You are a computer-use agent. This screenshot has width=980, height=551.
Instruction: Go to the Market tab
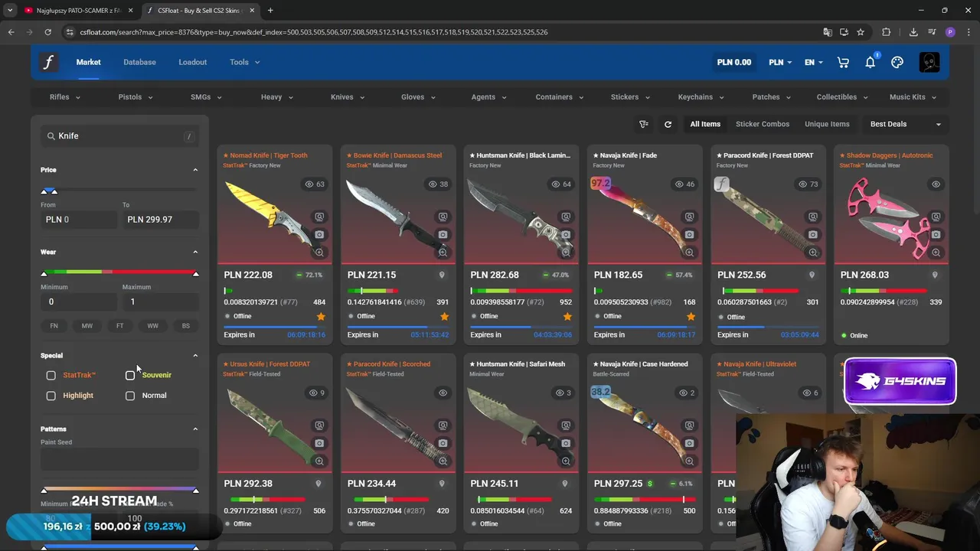tap(88, 62)
